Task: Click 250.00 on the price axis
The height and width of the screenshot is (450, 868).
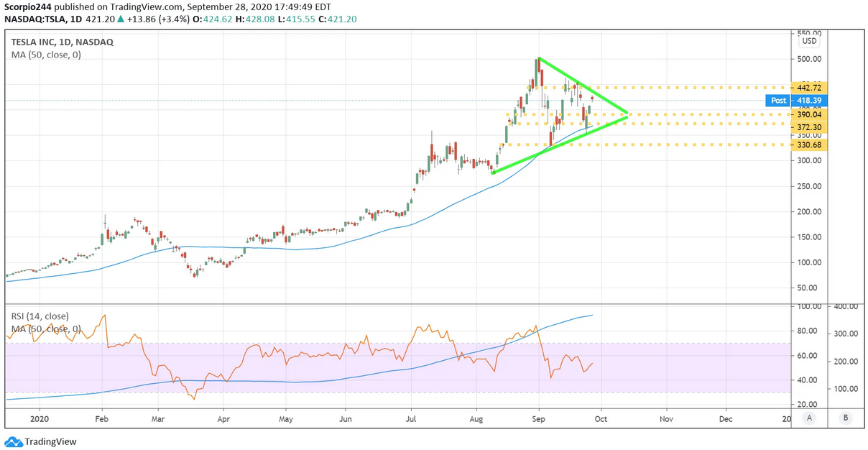Action: [x=808, y=186]
